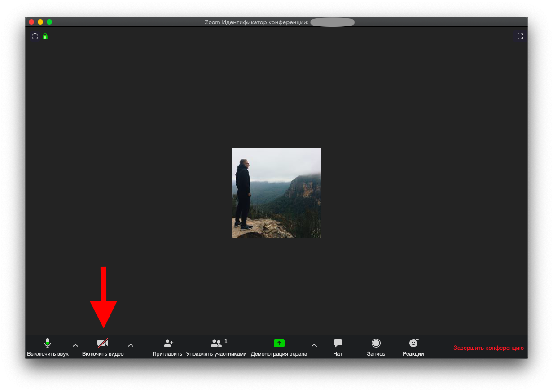This screenshot has height=392, width=553.
Task: Expand audio options chevron next to microphone
Action: pos(75,345)
